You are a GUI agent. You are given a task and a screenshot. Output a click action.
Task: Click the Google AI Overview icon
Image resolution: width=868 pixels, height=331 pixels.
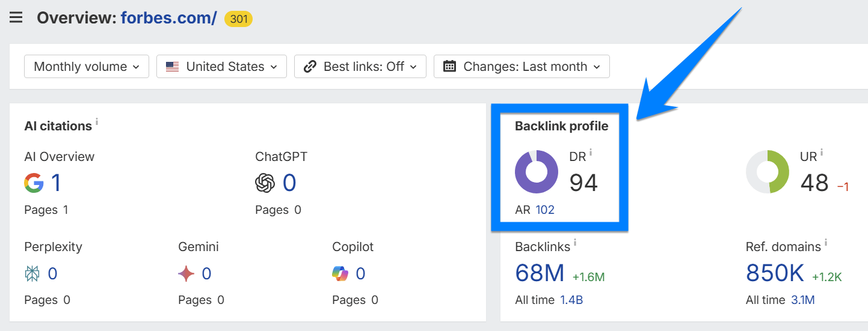point(34,183)
